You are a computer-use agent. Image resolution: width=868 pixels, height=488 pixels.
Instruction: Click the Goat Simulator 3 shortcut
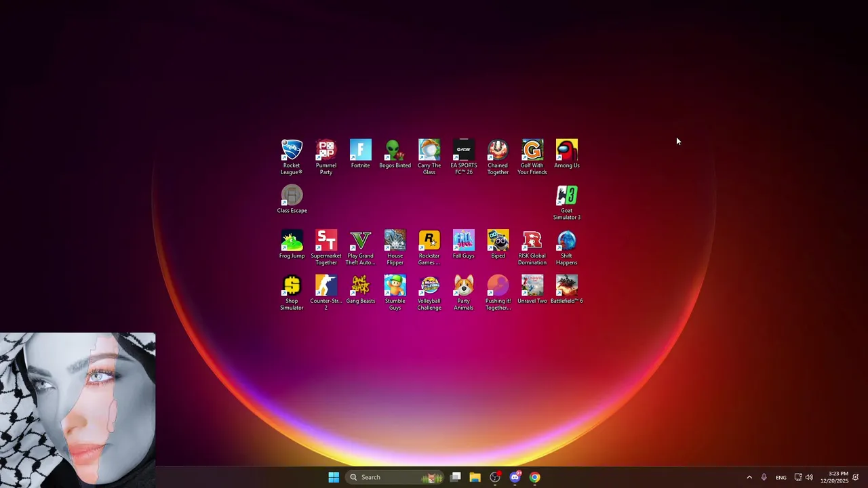567,202
